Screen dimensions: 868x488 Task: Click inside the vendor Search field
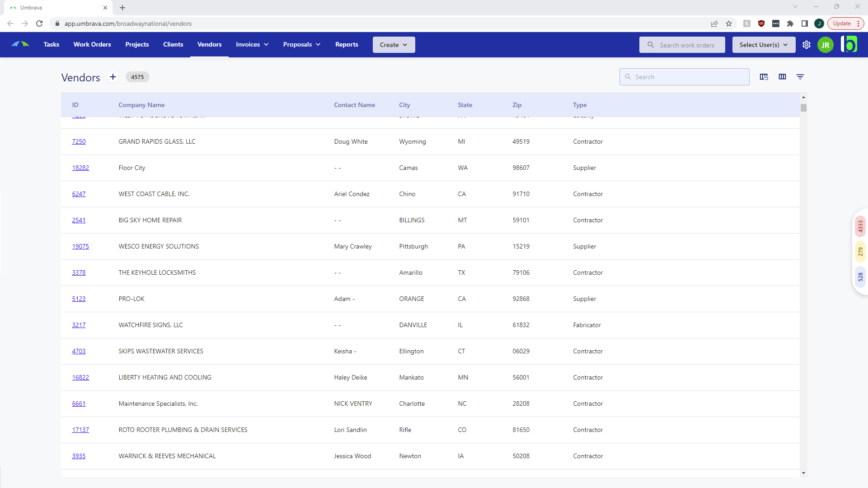tap(685, 77)
